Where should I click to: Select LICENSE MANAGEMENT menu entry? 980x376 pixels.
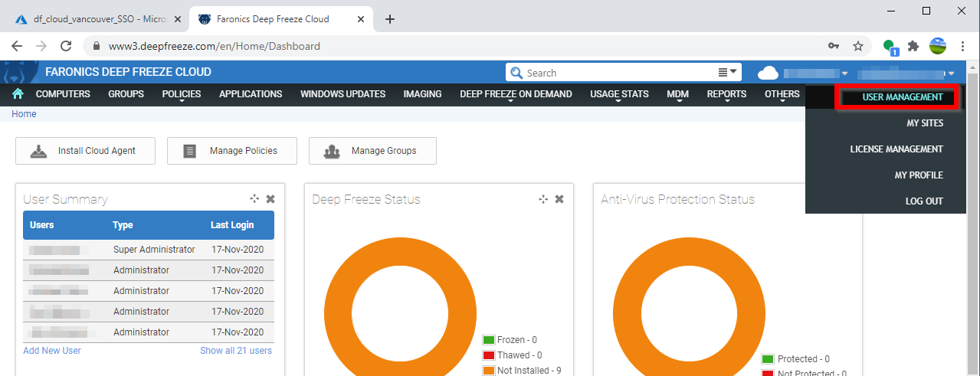coord(896,149)
